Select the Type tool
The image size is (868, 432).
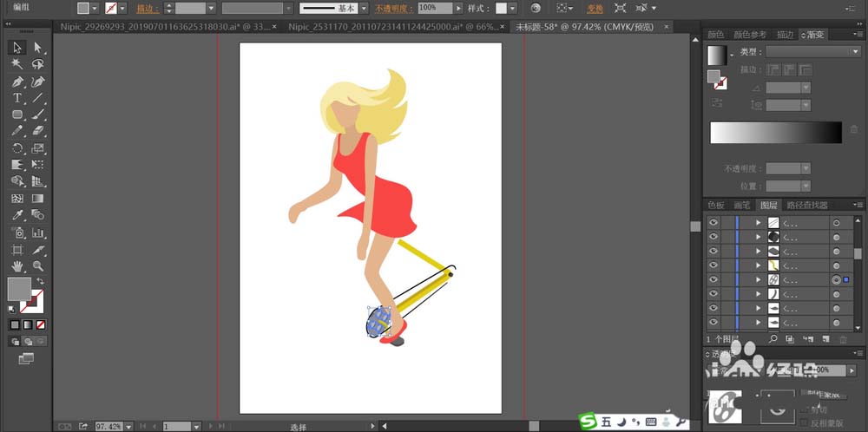17,98
